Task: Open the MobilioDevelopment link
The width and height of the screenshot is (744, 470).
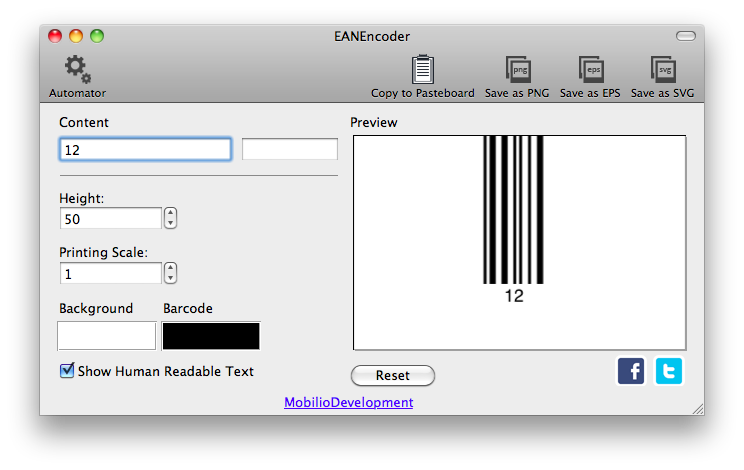Action: pos(348,402)
